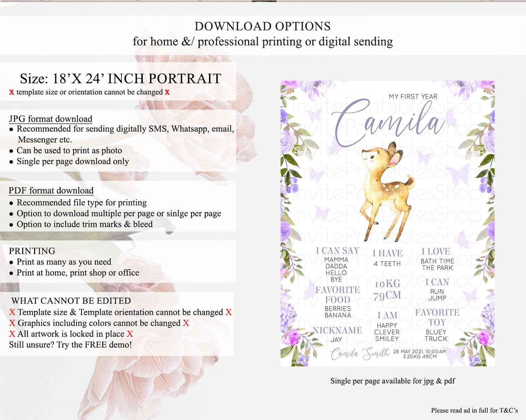Click the bullet before "Print as many as you need"
Image resolution: width=526 pixels, height=420 pixels.
(12, 262)
